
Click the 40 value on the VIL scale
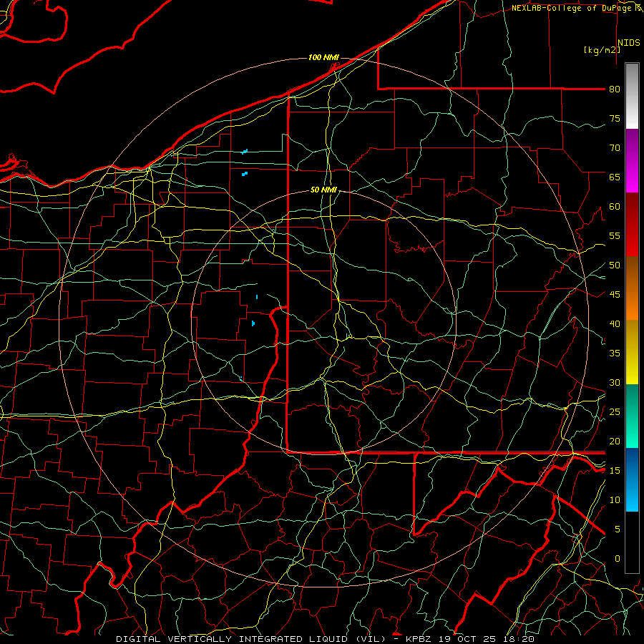click(x=615, y=324)
